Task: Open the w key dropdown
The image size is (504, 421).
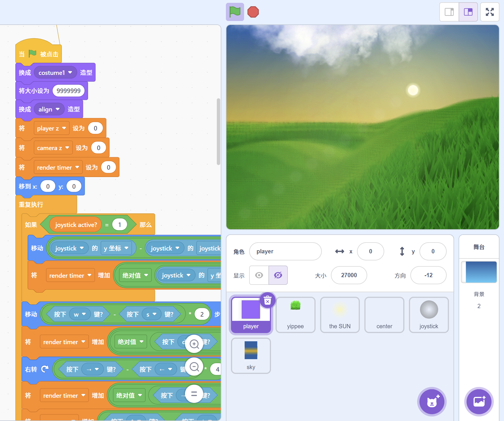Action: (80, 314)
